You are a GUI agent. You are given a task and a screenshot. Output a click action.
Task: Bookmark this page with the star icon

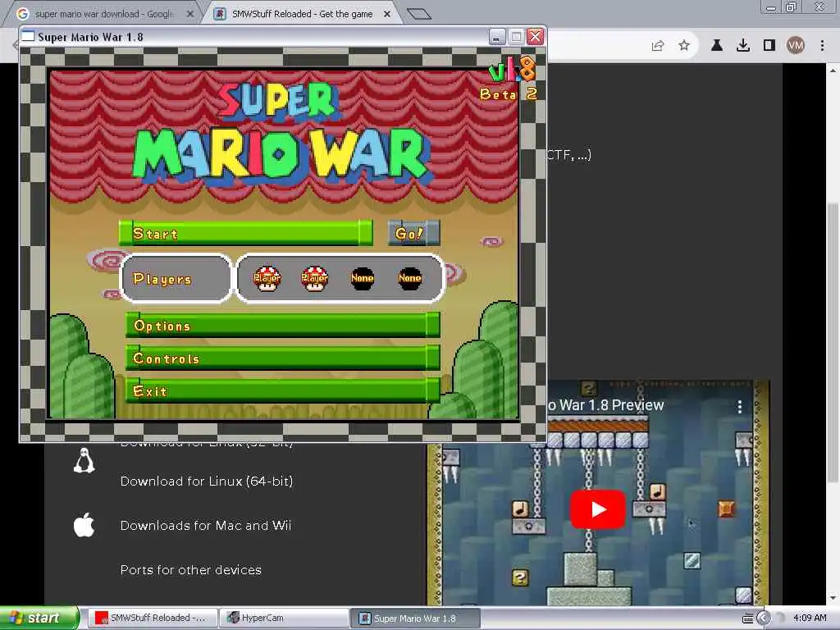click(x=684, y=46)
